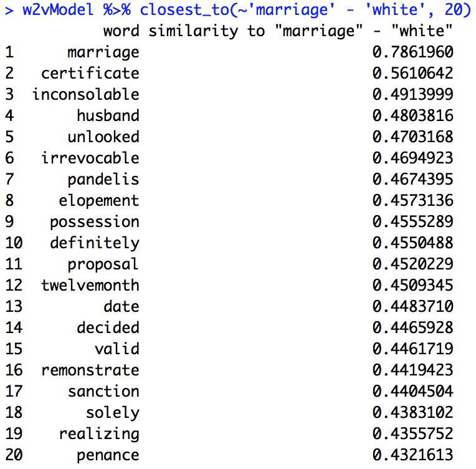Click the word 'inconsolable' in row 3
The image size is (476, 469).
click(86, 95)
